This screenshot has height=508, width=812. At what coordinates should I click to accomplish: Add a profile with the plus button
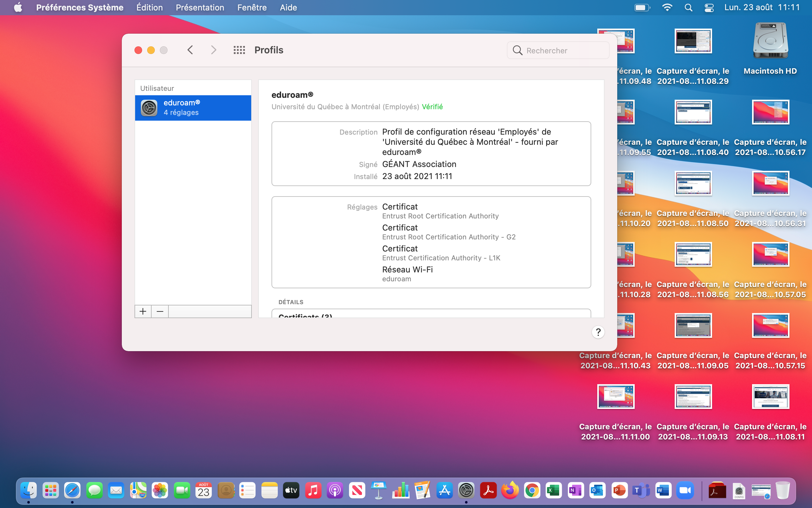(143, 311)
